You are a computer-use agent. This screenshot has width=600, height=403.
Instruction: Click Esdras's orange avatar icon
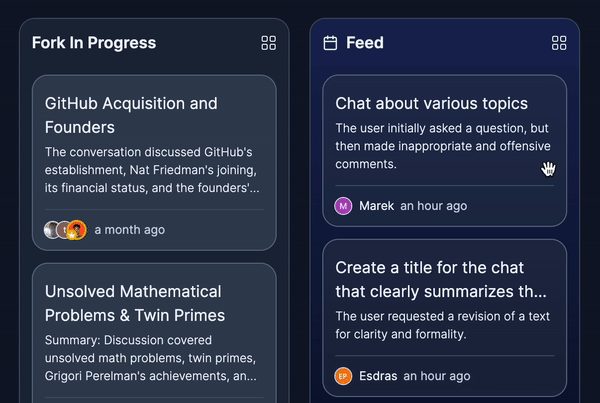pyautogui.click(x=344, y=377)
